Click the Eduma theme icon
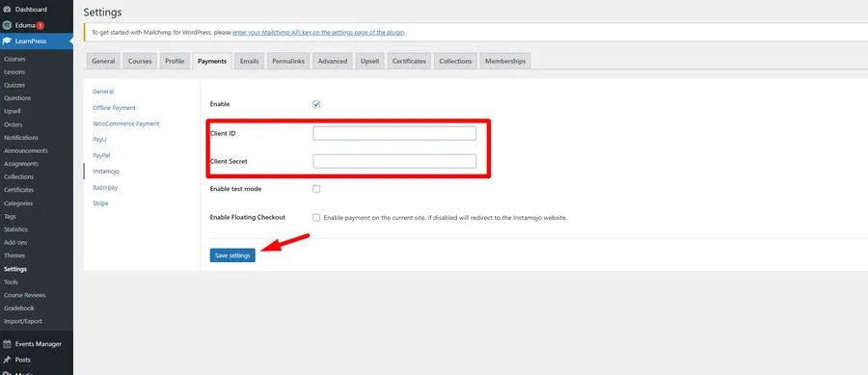The image size is (868, 375). pos(7,25)
